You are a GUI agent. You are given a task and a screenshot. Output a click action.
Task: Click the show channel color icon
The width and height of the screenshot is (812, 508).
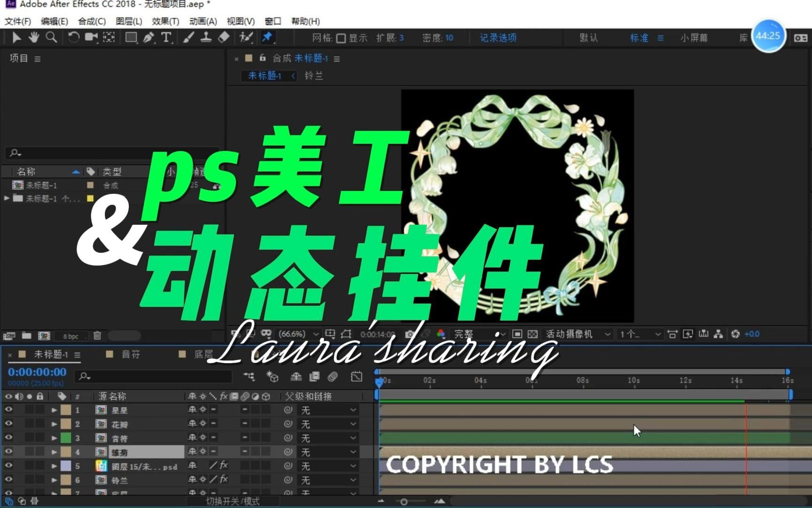pos(441,334)
